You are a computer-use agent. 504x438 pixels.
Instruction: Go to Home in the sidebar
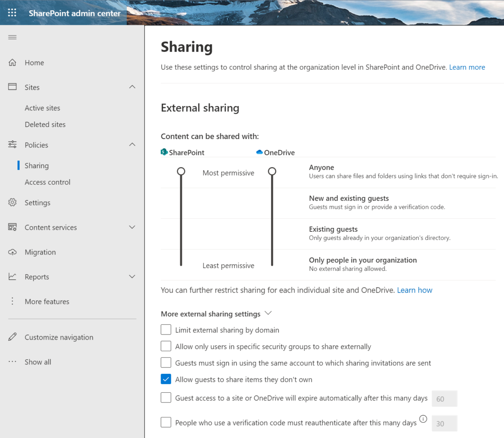[x=34, y=62]
